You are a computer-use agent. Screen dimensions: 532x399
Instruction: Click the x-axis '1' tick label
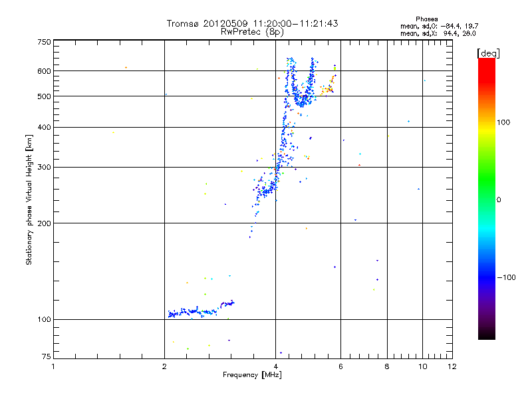pos(53,366)
